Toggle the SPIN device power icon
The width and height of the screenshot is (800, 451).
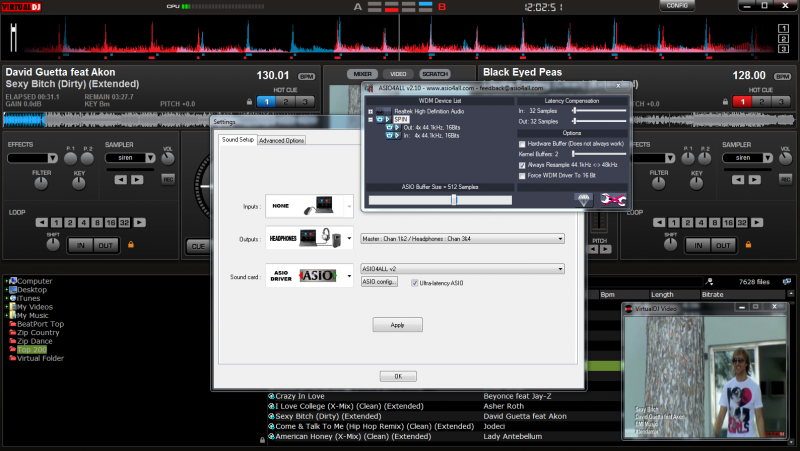[x=380, y=119]
